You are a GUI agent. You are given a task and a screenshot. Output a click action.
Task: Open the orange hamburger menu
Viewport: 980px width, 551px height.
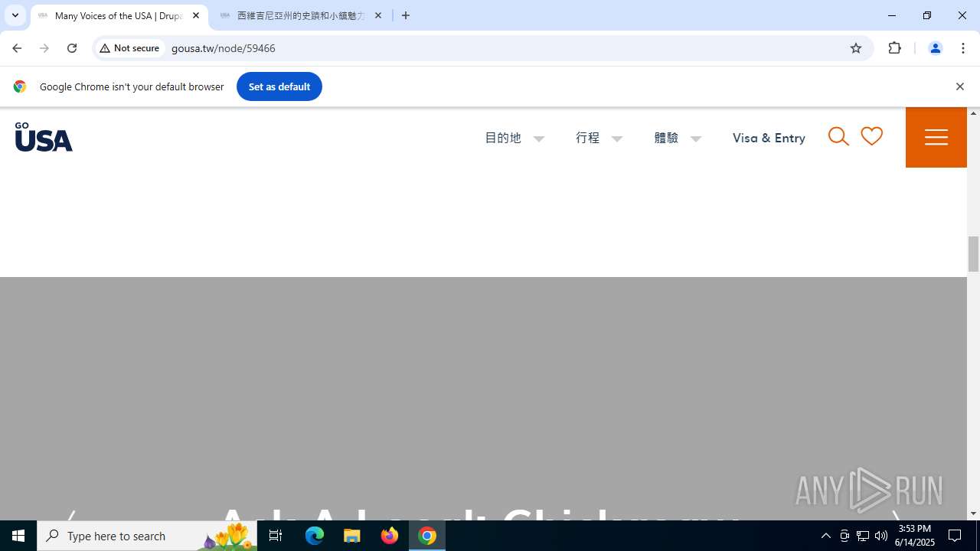(936, 137)
